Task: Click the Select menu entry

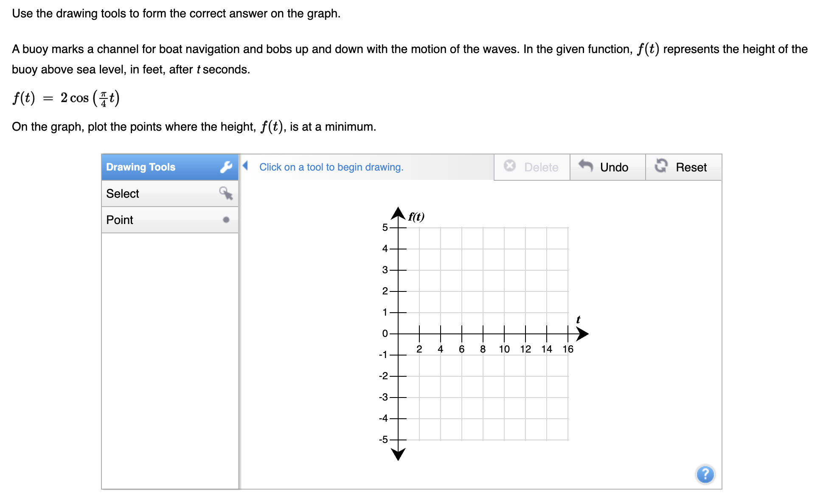Action: pos(122,193)
